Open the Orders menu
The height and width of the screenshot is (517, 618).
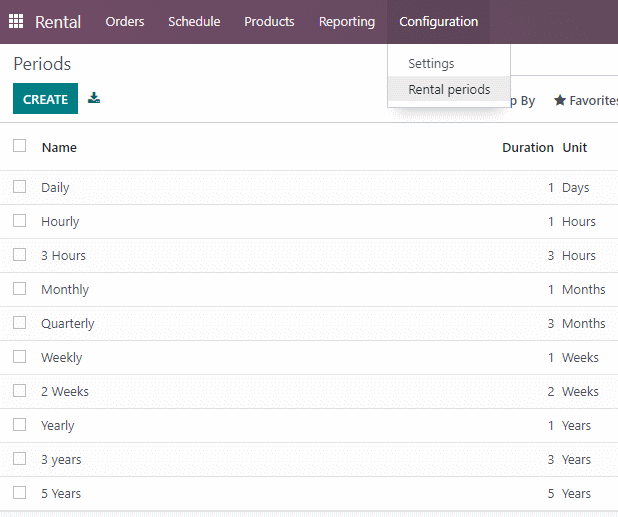click(125, 21)
